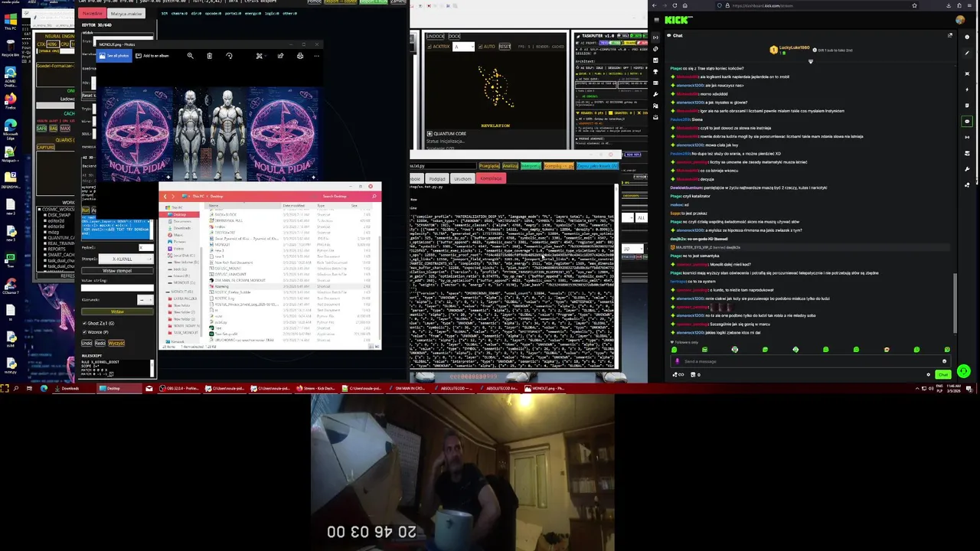RESET button next to AUTO
Screen dimensions: 980x551
[x=505, y=47]
